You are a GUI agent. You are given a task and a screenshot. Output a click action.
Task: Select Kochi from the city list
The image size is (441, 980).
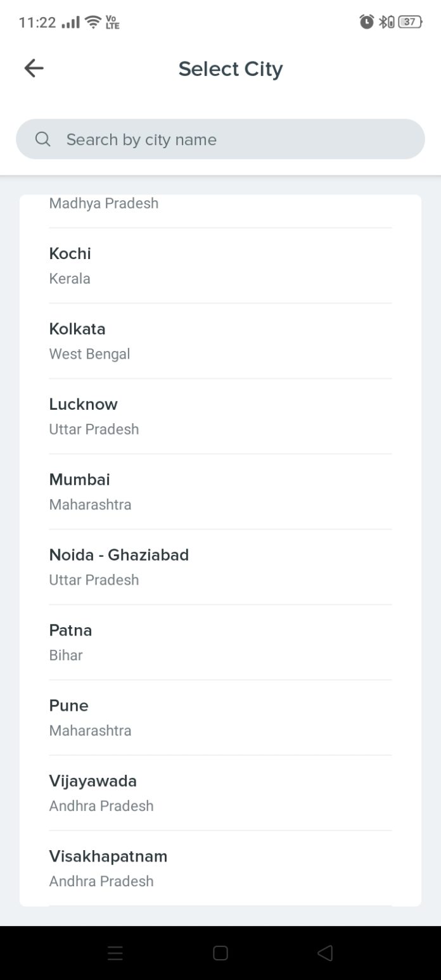(220, 265)
